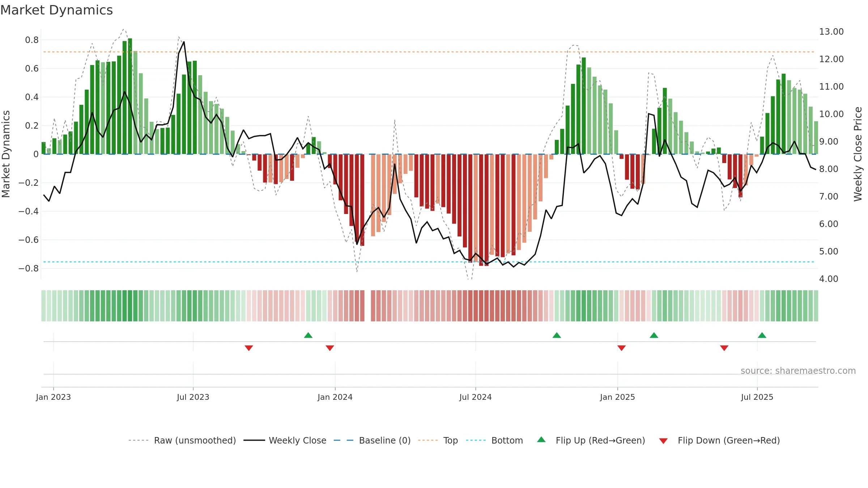Click the flip-down marker at Jan 2025
Viewport: 868px width, 488px height.
(622, 348)
